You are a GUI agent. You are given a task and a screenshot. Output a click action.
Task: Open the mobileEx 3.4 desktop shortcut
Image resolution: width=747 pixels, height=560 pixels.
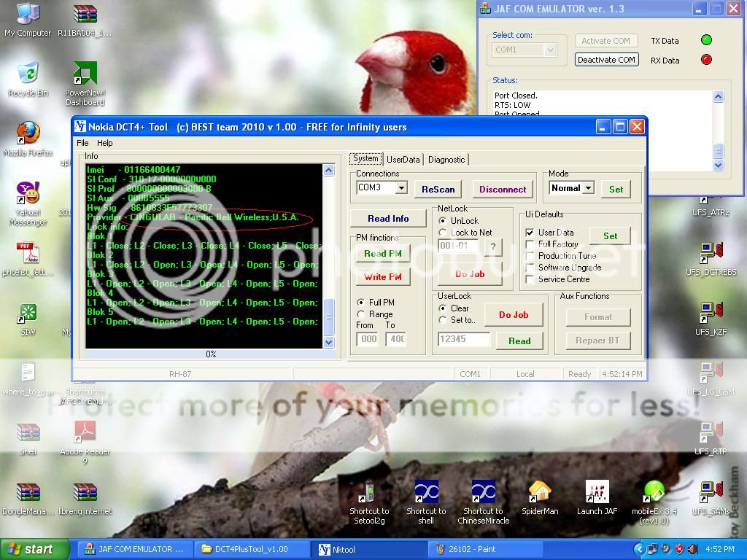tap(654, 493)
